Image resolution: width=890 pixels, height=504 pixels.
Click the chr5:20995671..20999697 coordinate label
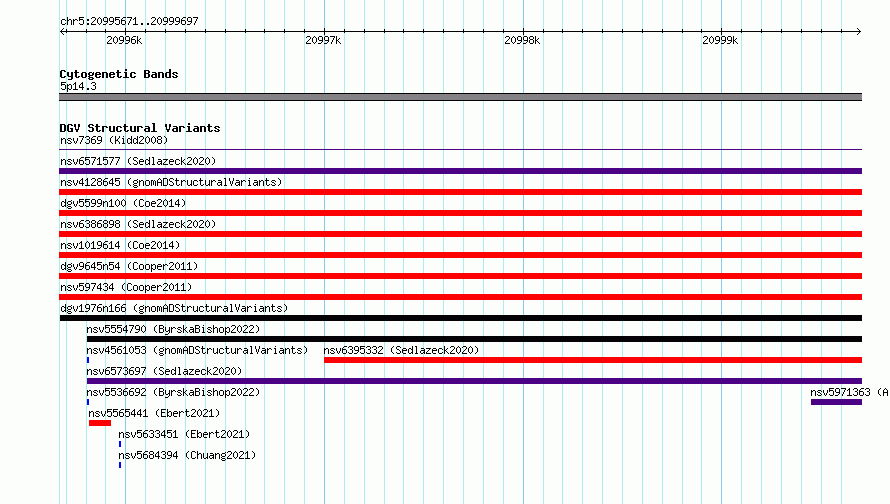[x=129, y=21]
